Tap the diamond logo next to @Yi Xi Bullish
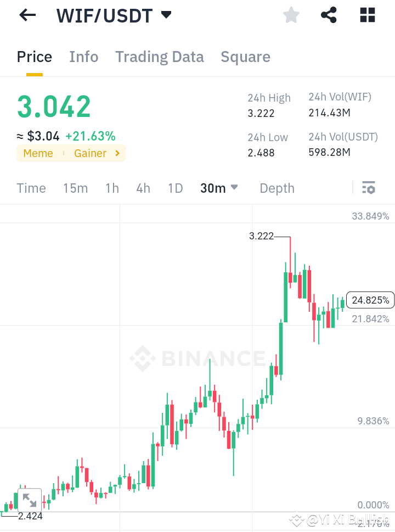Screen dimensions: 395x532 [x=297, y=519]
